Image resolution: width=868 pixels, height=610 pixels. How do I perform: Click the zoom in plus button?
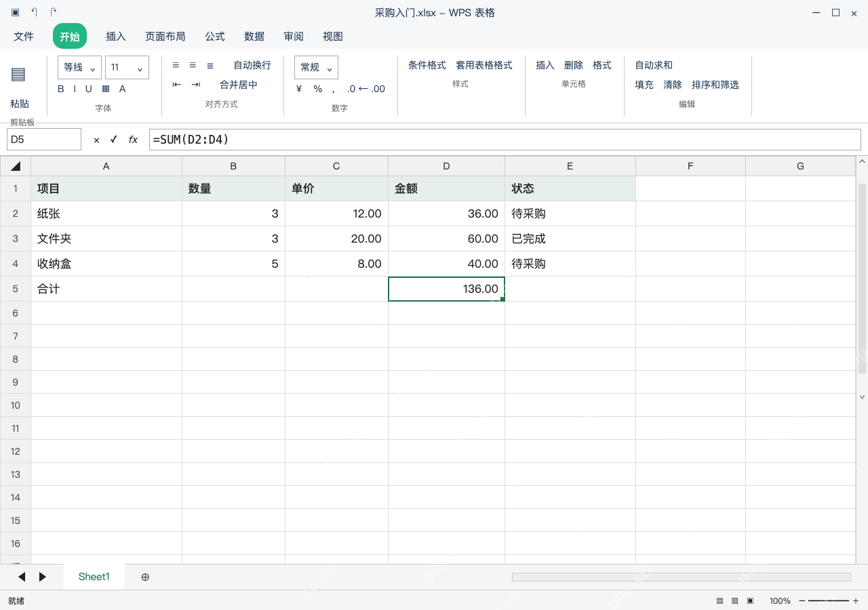point(856,601)
